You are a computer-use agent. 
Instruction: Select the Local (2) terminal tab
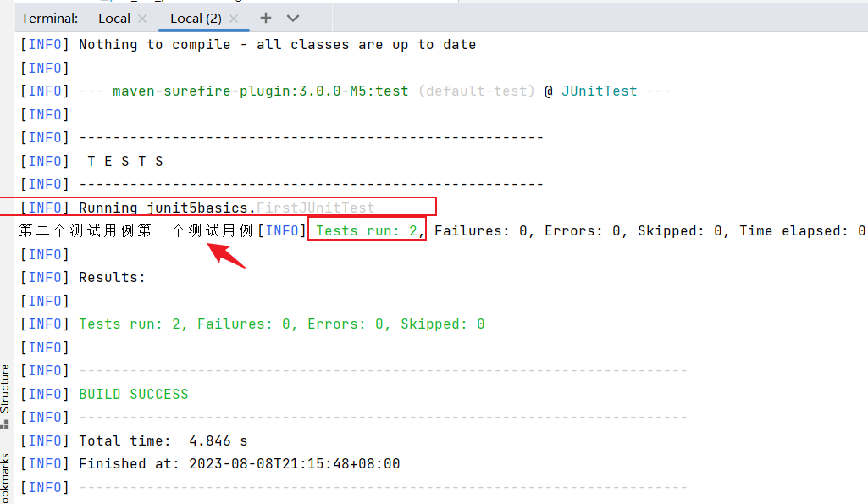pyautogui.click(x=195, y=18)
